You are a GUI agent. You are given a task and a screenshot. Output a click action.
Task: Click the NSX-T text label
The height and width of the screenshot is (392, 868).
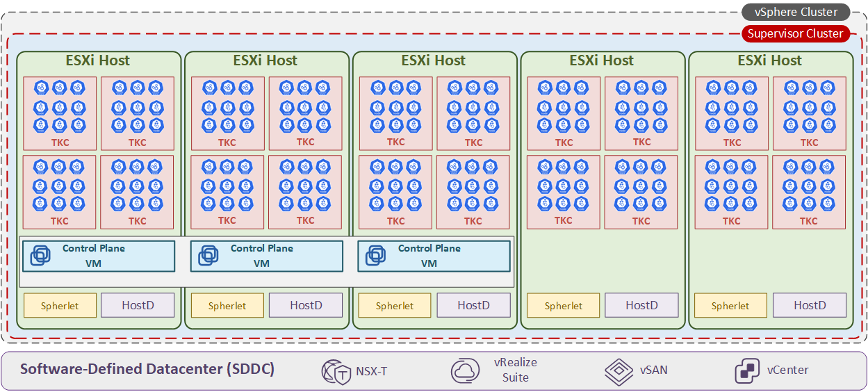(371, 371)
